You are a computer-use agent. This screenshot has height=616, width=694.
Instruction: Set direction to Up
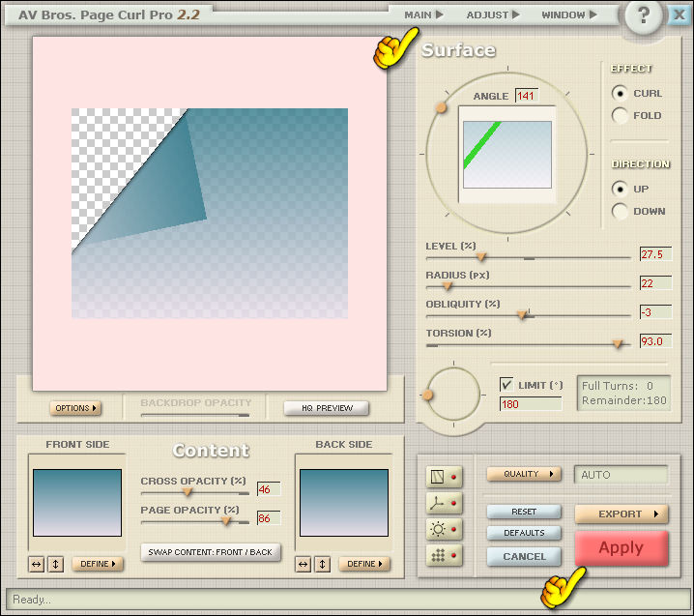(x=620, y=190)
